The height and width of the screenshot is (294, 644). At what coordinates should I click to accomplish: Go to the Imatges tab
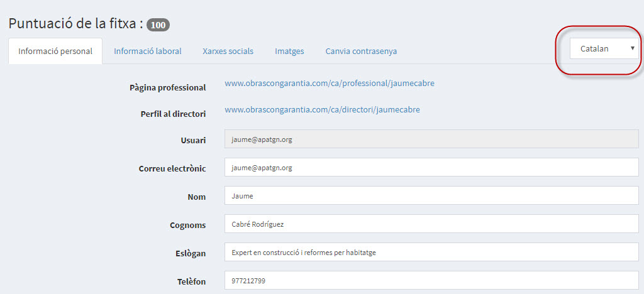pyautogui.click(x=289, y=51)
